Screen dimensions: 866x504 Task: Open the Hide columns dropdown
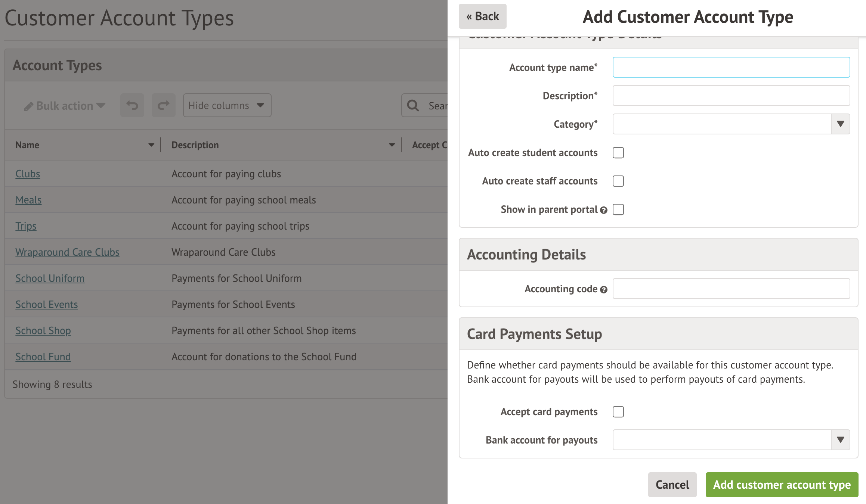pos(227,105)
